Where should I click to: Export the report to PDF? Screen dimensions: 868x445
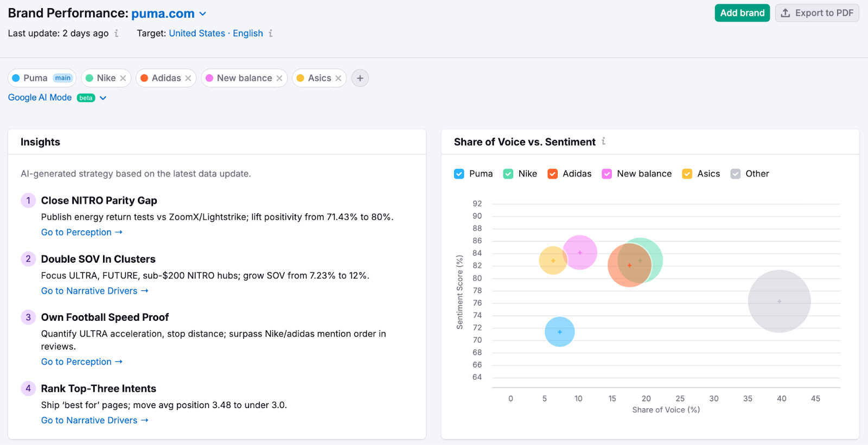[816, 13]
